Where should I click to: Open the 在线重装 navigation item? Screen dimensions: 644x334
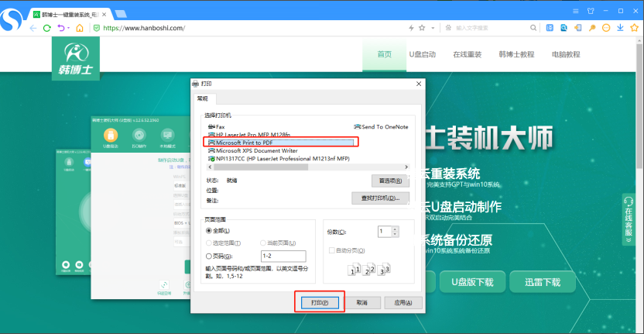[x=467, y=54]
